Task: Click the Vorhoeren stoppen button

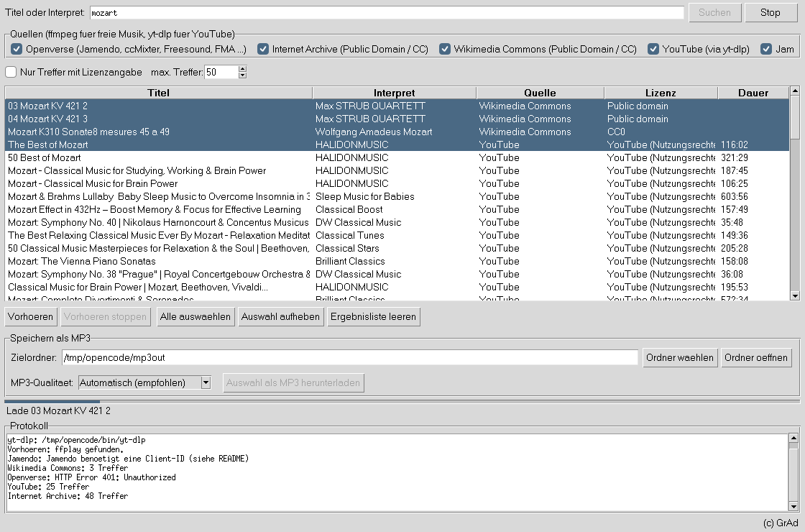Action: [105, 317]
